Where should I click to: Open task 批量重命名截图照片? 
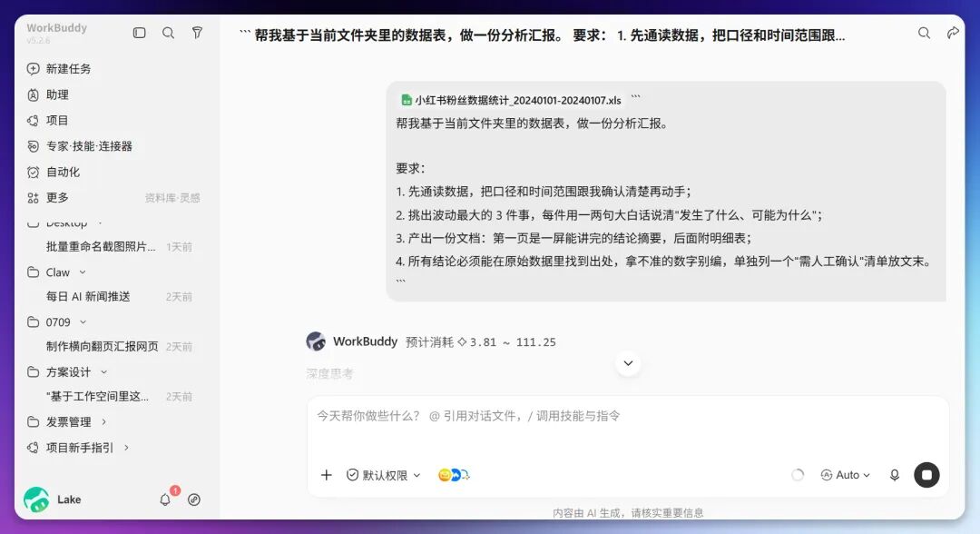click(101, 246)
